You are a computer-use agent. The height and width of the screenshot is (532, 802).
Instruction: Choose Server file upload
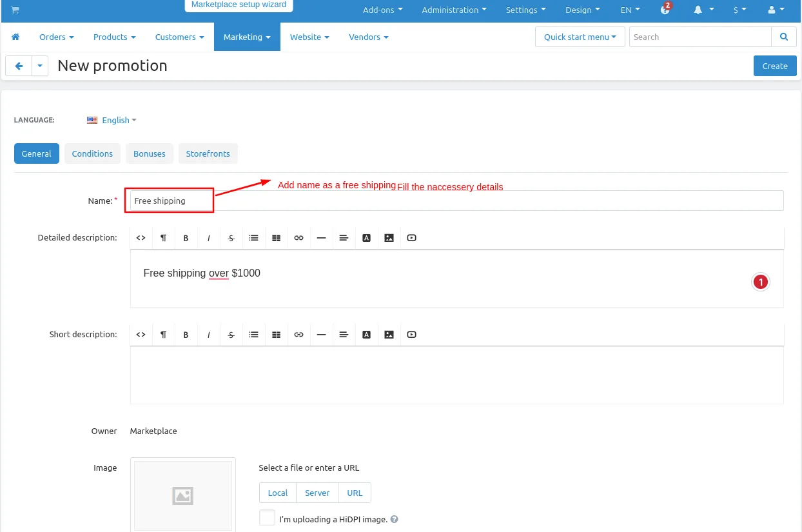[x=317, y=493]
